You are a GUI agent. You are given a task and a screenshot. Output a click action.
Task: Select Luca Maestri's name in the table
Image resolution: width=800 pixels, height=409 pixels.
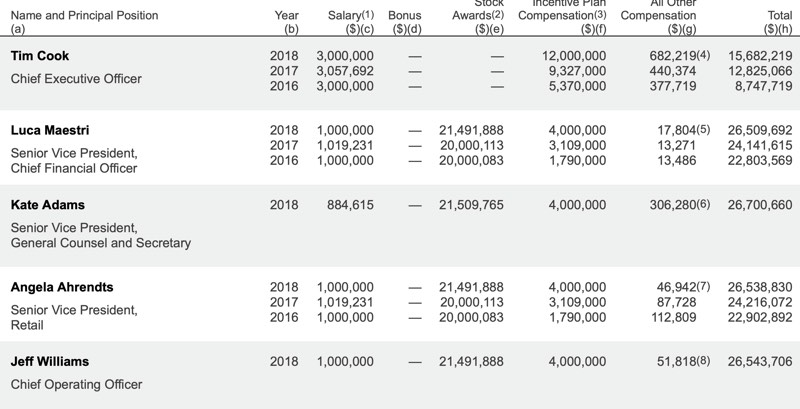pos(49,130)
